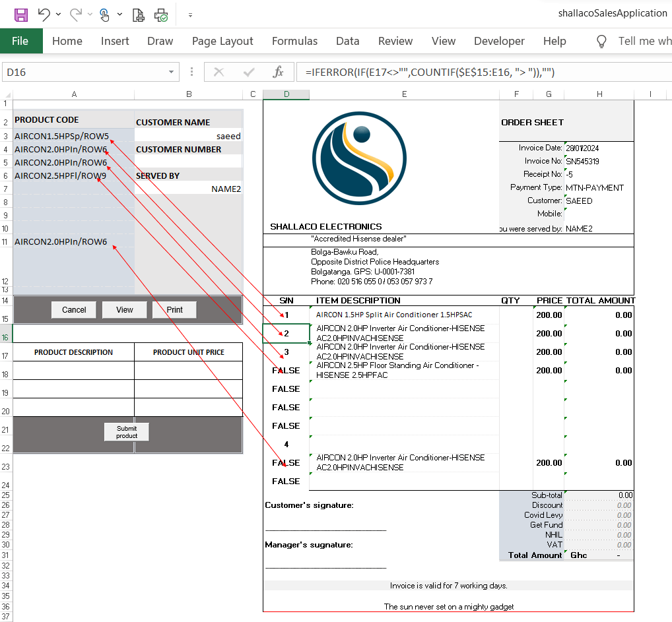This screenshot has width=672, height=622.
Task: Click served by cell 'NAME2' in column B
Action: click(189, 189)
